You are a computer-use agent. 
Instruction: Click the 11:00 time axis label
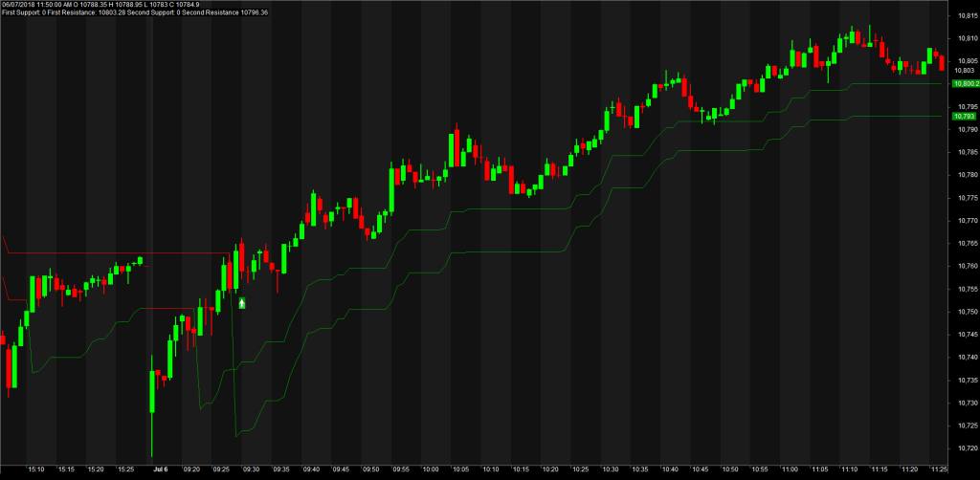point(790,469)
